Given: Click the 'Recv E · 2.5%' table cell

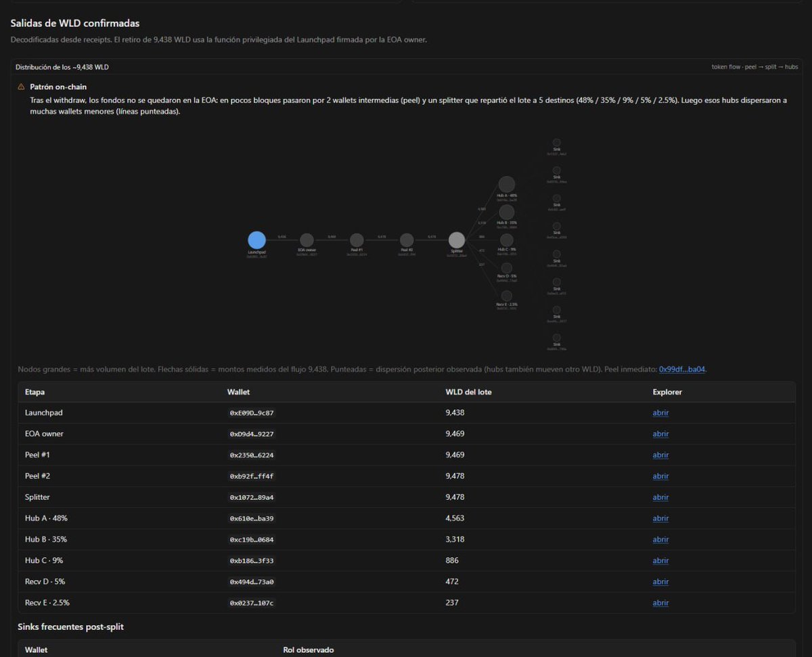Looking at the screenshot, I should [x=47, y=603].
